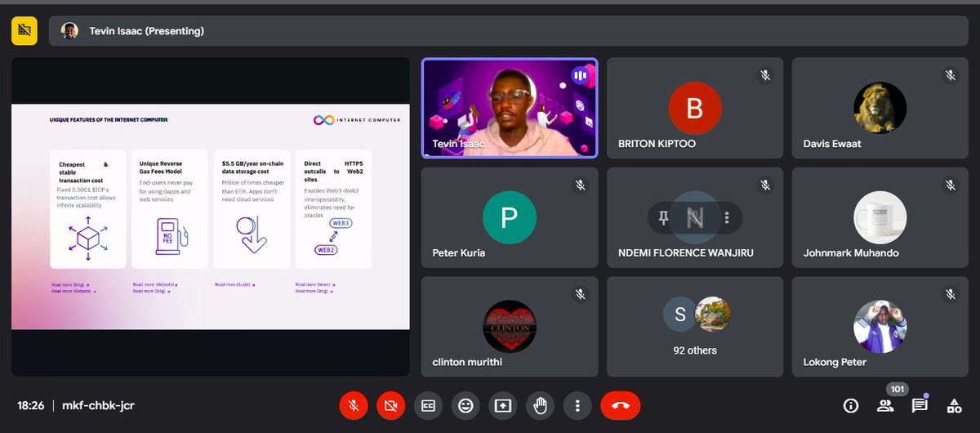Leave the call with red hangup button
980x433 pixels.
pyautogui.click(x=621, y=405)
